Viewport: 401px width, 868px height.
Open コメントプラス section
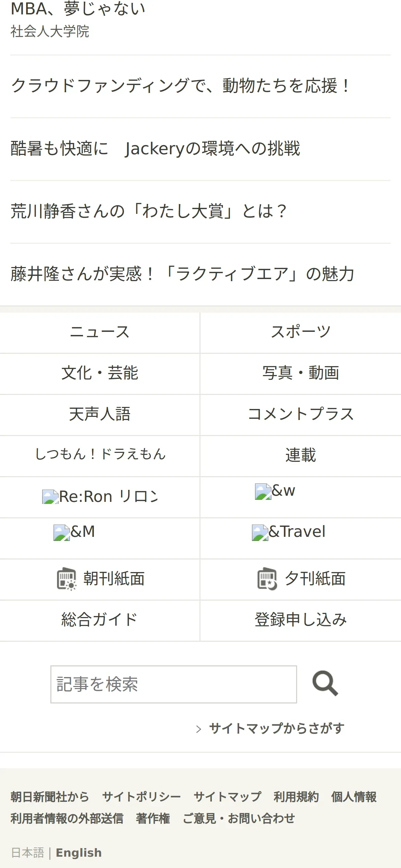click(301, 414)
